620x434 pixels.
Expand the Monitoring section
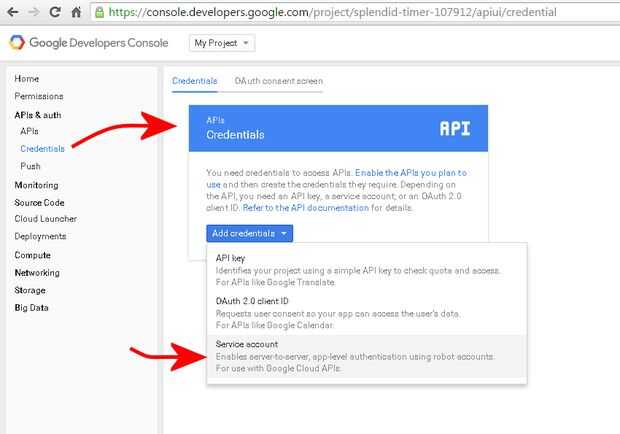(x=36, y=185)
